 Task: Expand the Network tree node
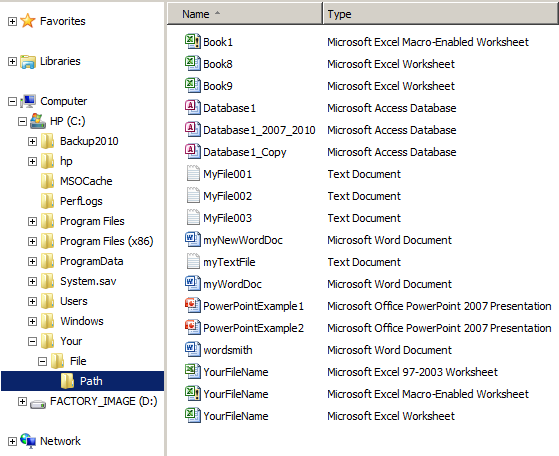tap(12, 441)
